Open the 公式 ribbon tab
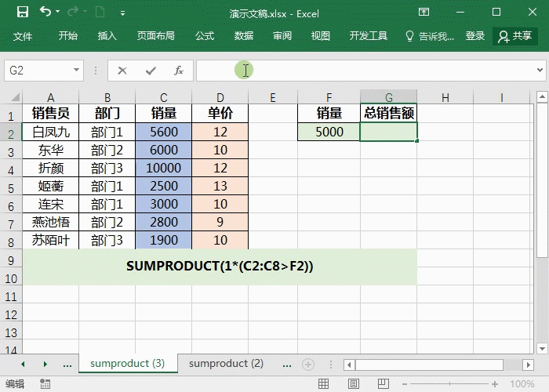The height and width of the screenshot is (392, 549). point(204,36)
